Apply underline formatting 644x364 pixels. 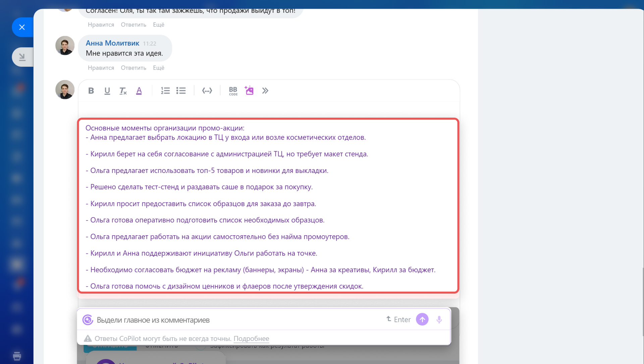click(x=107, y=90)
